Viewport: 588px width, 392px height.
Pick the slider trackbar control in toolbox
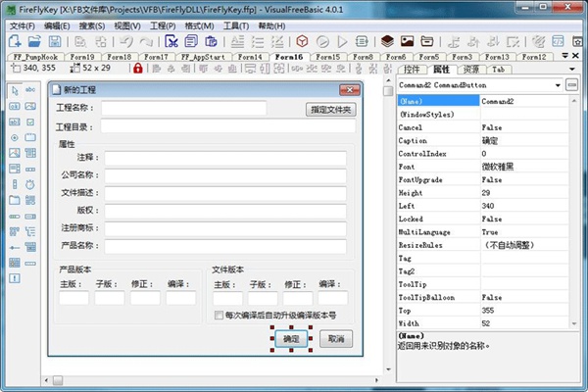click(15, 248)
